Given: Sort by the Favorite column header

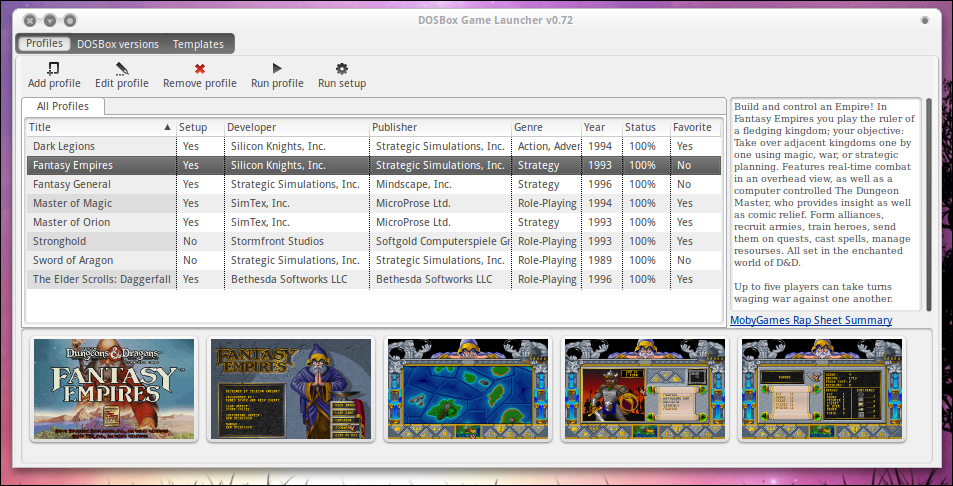Looking at the screenshot, I should pos(695,127).
